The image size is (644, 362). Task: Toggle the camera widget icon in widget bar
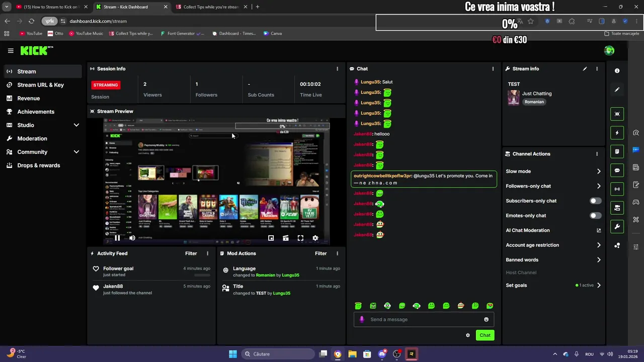[617, 208]
